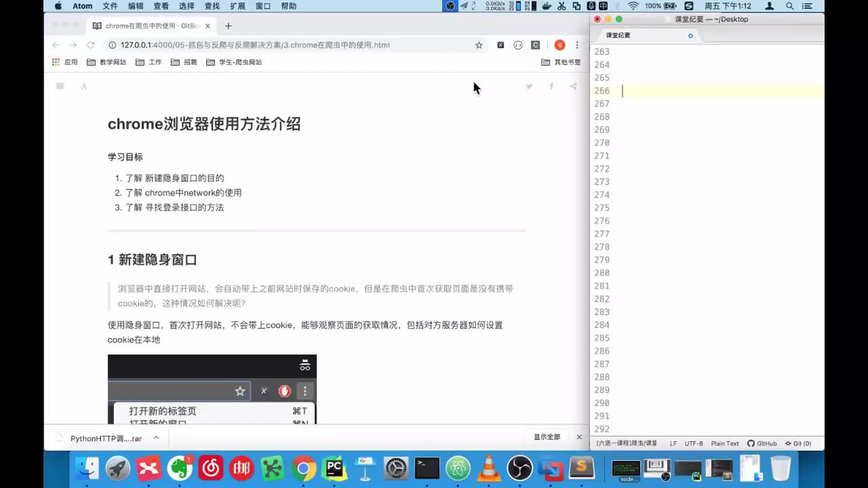Click the '1 新建隐身窗口' heading
This screenshot has height=488, width=868.
[153, 260]
